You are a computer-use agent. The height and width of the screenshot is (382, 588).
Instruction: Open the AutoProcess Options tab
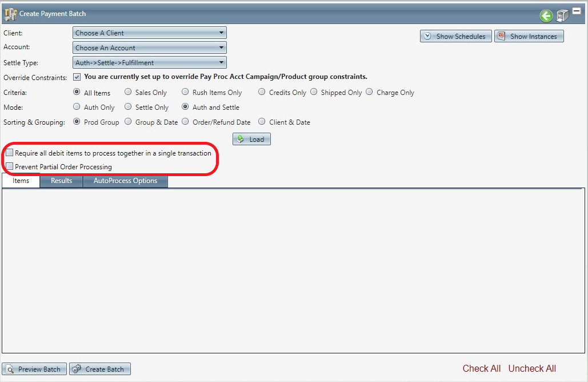pos(125,181)
